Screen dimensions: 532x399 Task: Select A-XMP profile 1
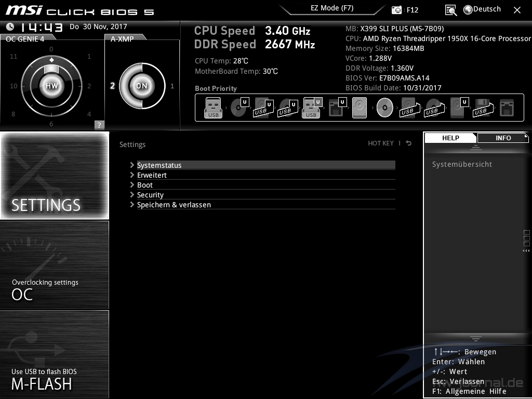[x=172, y=86]
